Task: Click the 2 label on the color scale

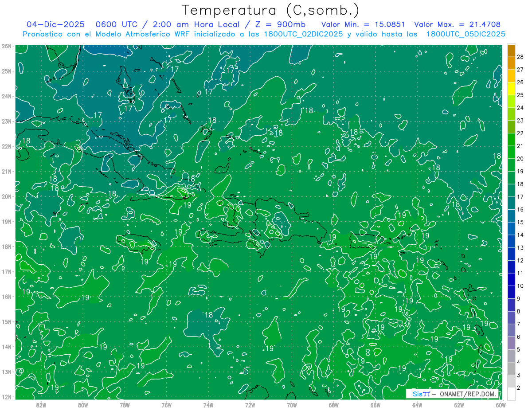Action: click(x=518, y=388)
